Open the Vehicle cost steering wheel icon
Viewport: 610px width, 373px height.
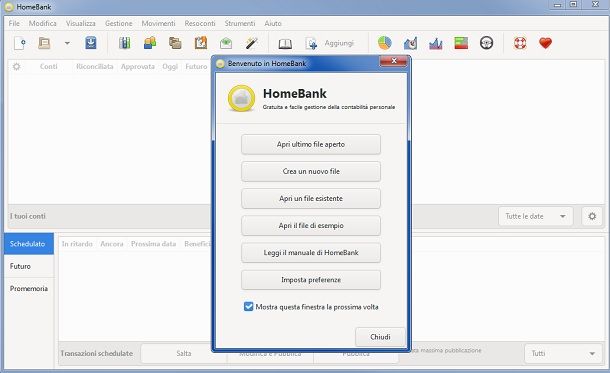(x=486, y=43)
